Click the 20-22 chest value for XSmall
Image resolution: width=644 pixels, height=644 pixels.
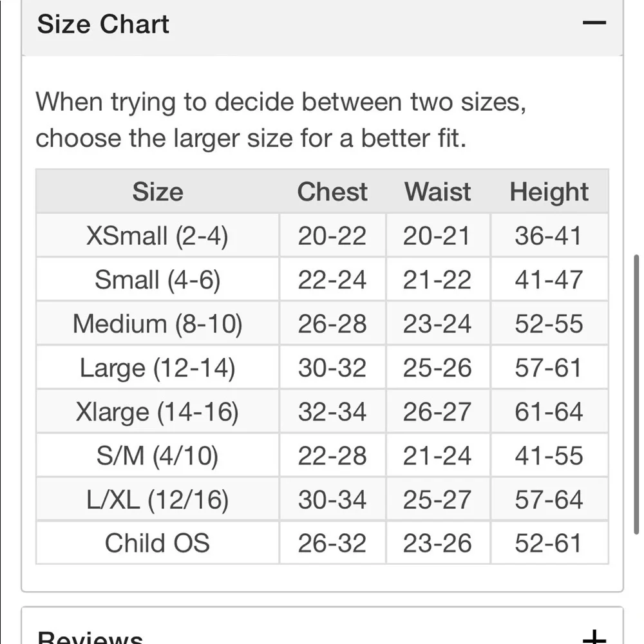[332, 236]
